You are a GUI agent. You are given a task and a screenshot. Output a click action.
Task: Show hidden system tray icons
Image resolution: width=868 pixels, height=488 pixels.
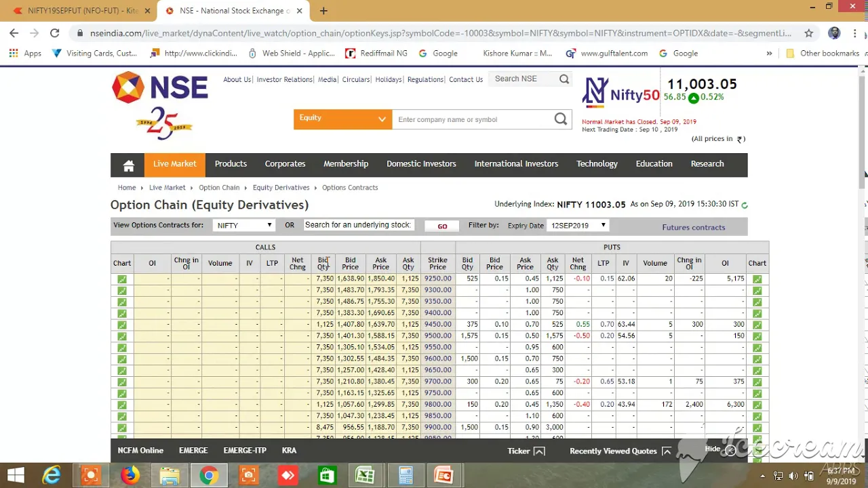762,476
